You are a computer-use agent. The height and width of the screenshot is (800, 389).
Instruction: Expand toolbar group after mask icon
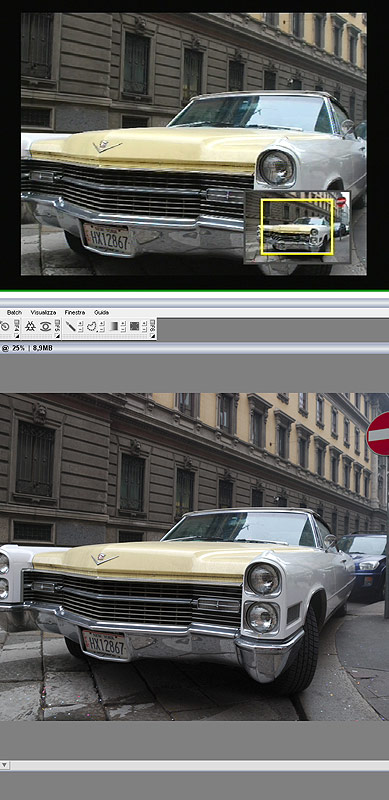[152, 336]
